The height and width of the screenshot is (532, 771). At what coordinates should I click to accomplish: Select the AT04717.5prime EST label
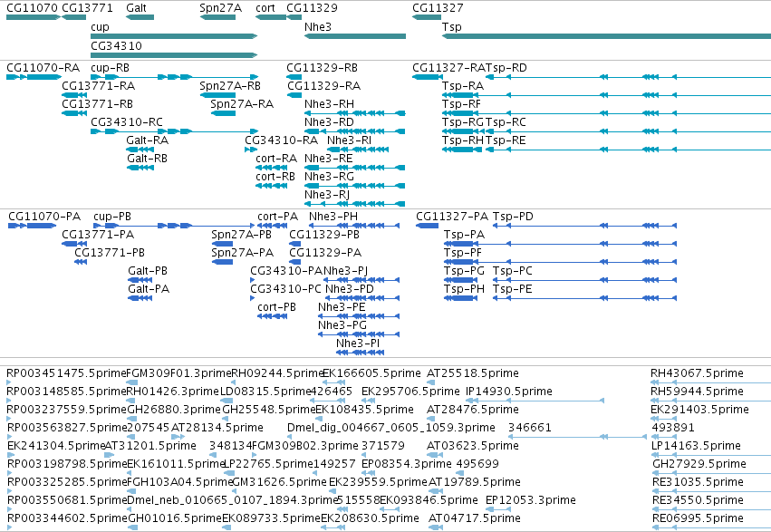(x=475, y=518)
